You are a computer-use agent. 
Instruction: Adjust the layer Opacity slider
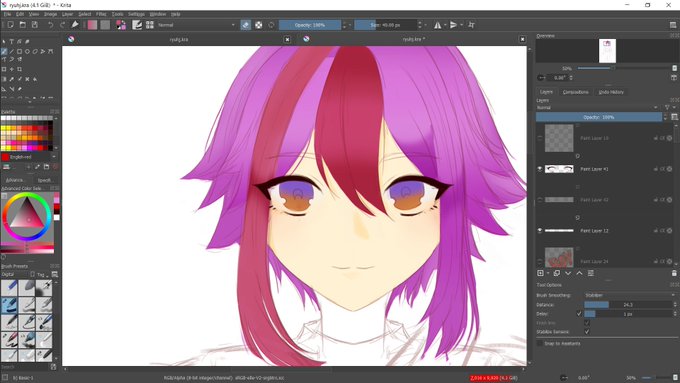[599, 117]
